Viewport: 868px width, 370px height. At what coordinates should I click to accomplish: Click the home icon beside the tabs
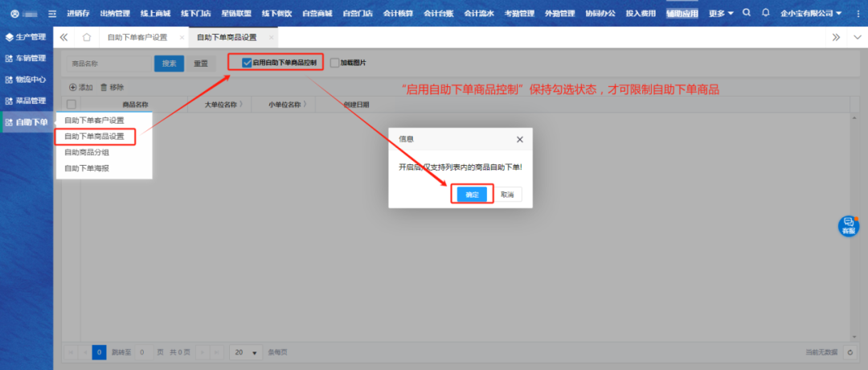(87, 37)
